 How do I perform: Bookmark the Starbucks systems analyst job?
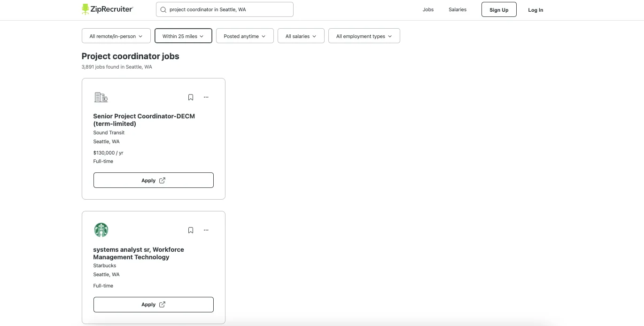191,230
